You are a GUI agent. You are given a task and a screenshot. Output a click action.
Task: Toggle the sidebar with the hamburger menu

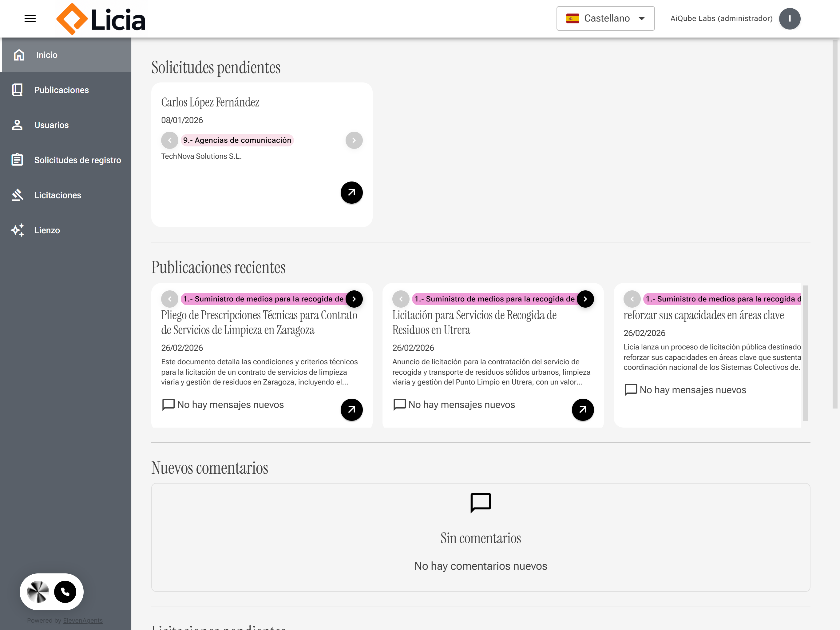coord(30,18)
